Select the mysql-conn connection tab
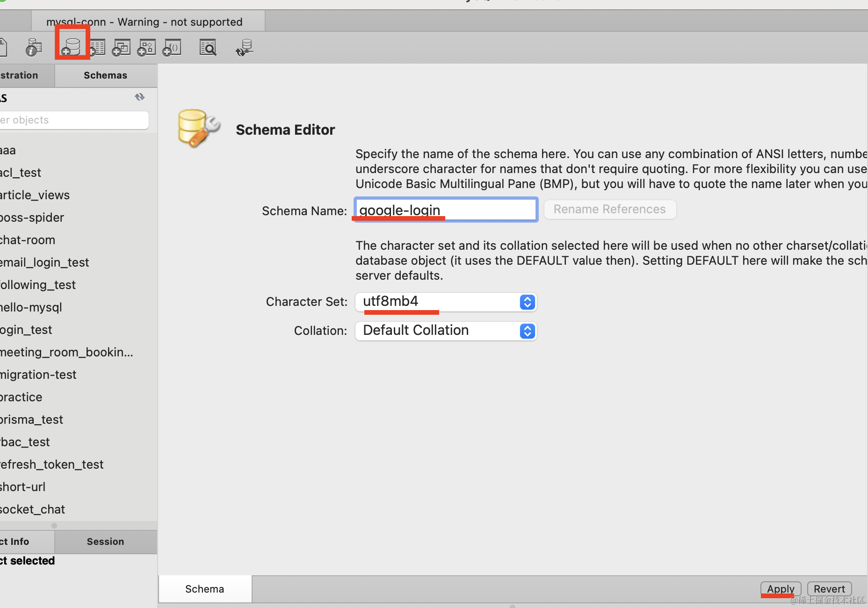Viewport: 868px width, 608px height. tap(148, 22)
